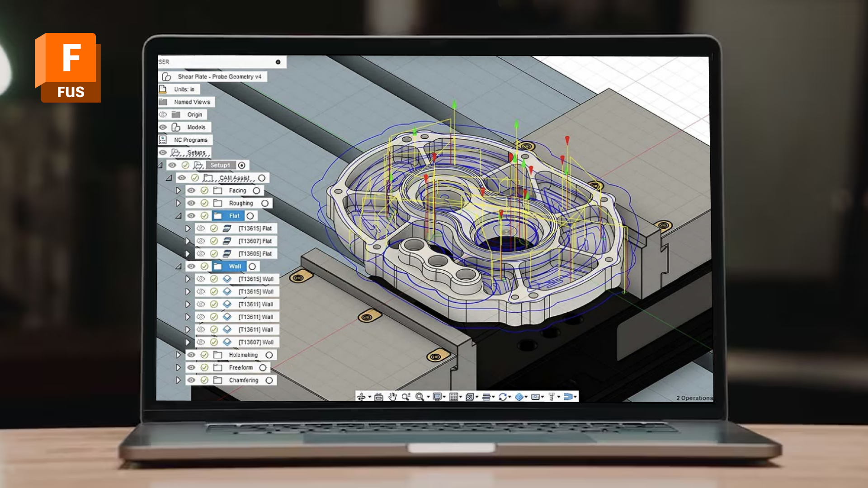Select the [T13605] Flat operation text

[x=255, y=254]
